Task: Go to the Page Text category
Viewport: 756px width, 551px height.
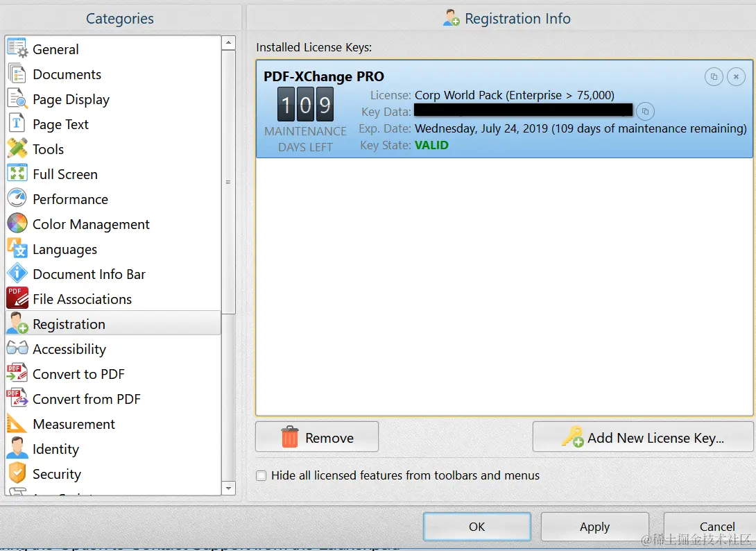Action: point(113,124)
